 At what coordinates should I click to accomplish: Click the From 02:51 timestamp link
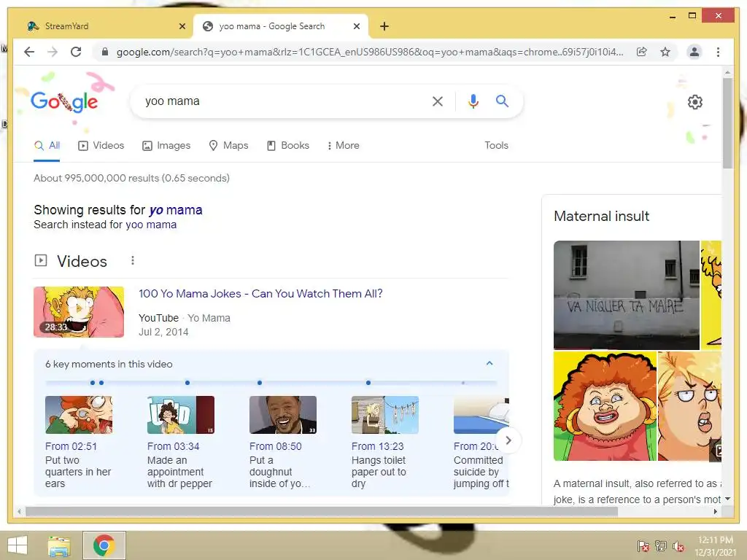(x=71, y=447)
